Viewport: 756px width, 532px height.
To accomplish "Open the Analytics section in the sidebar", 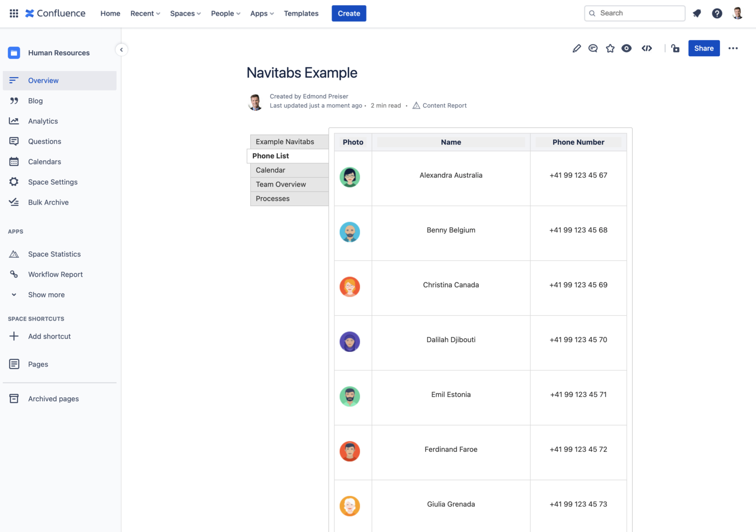I will [x=43, y=121].
